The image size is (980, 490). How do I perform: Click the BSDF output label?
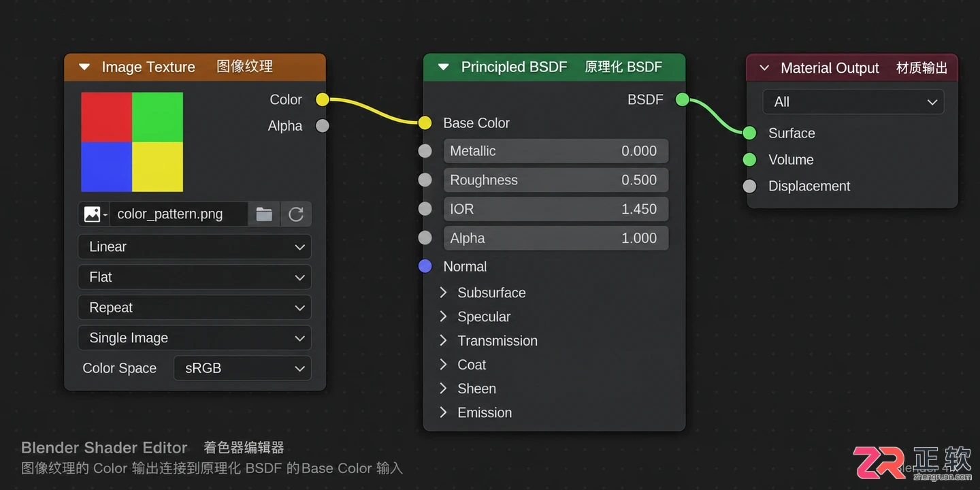645,100
